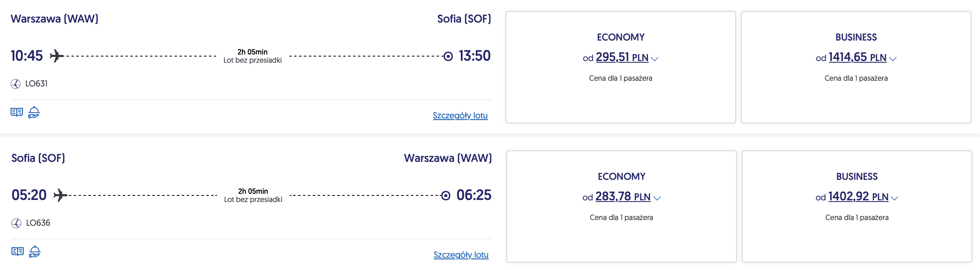Open Szczegóły lotu for the Sofia–Warszawa flight

coord(461,255)
